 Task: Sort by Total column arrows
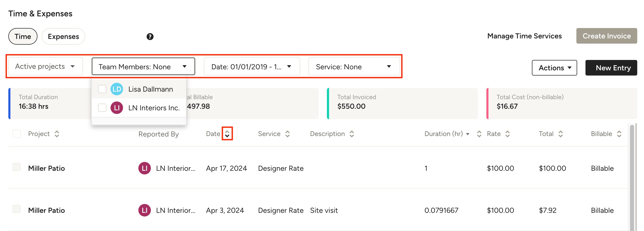[561, 134]
